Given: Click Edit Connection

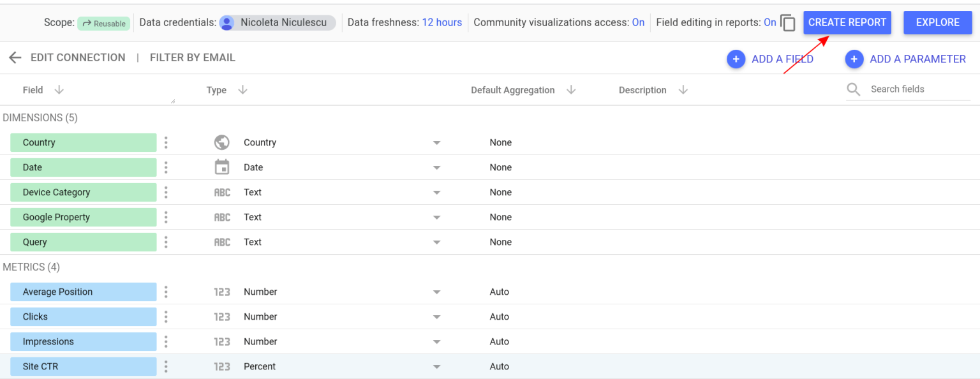Looking at the screenshot, I should pyautogui.click(x=78, y=57).
